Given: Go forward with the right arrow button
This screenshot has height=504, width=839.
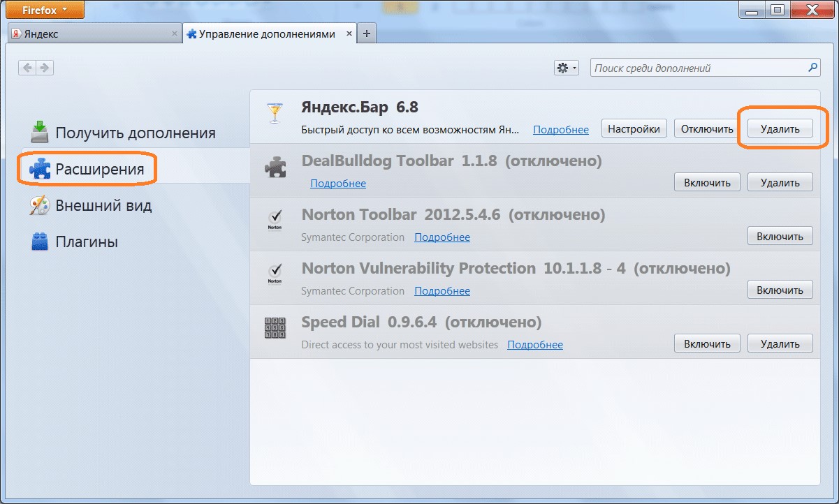Looking at the screenshot, I should click(x=45, y=68).
